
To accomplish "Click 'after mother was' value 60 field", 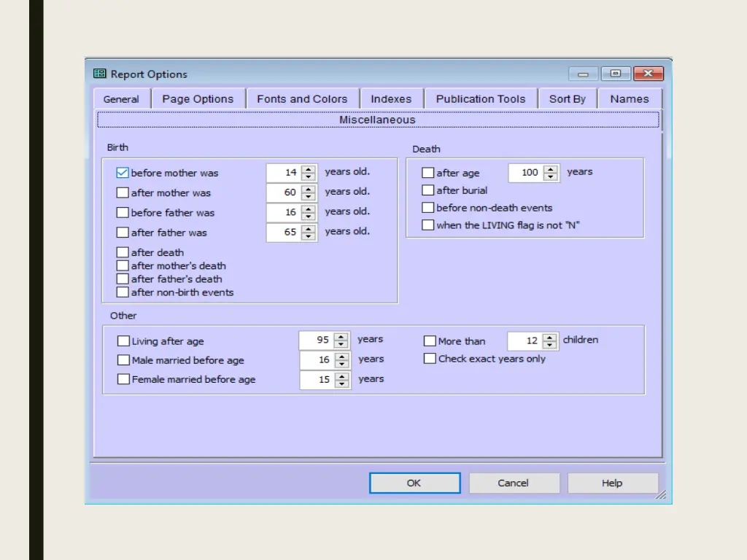I will pyautogui.click(x=284, y=192).
